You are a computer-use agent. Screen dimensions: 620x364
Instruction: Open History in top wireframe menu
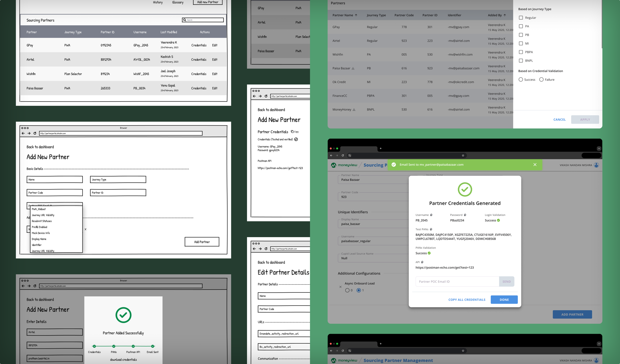tap(158, 2)
